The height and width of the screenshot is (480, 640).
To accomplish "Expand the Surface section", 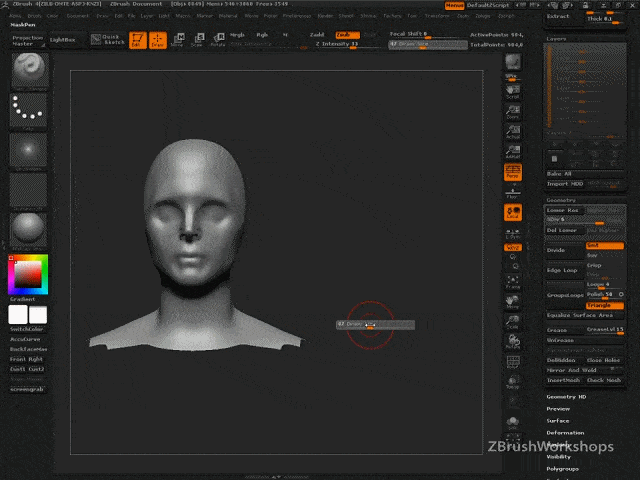I will point(560,421).
